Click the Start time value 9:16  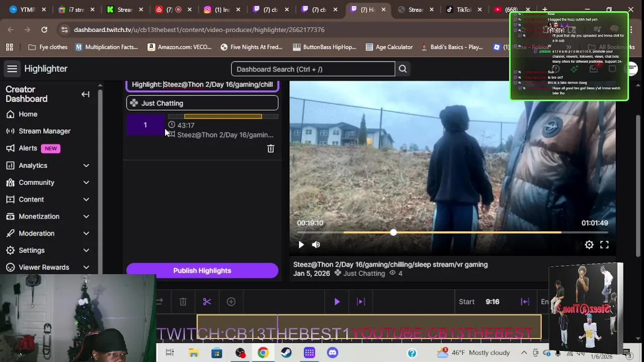(493, 302)
